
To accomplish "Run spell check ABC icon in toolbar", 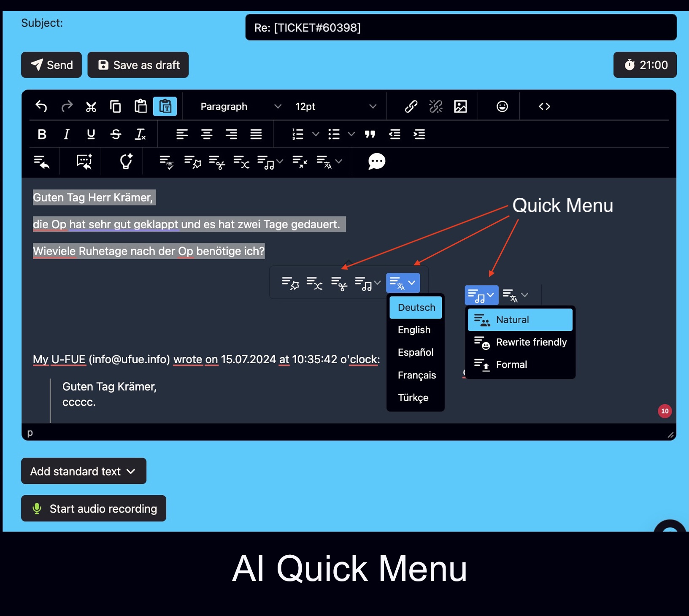I will click(167, 162).
